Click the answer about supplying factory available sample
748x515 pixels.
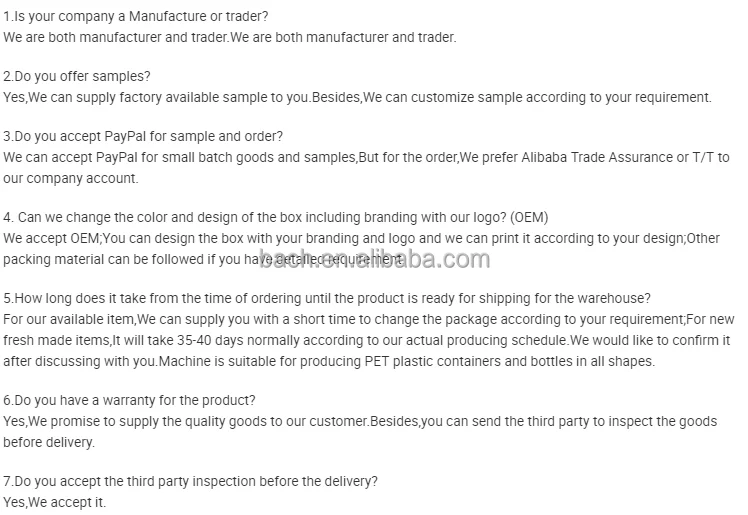357,97
